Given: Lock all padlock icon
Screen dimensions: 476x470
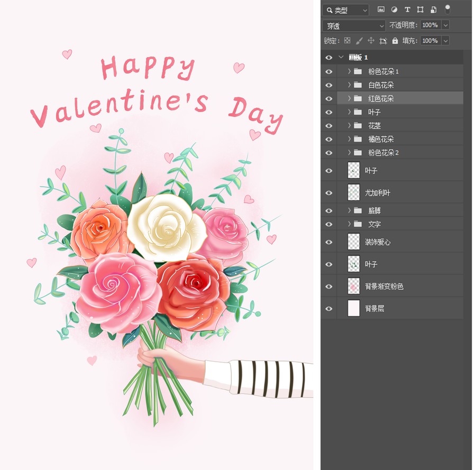Looking at the screenshot, I should (x=395, y=41).
